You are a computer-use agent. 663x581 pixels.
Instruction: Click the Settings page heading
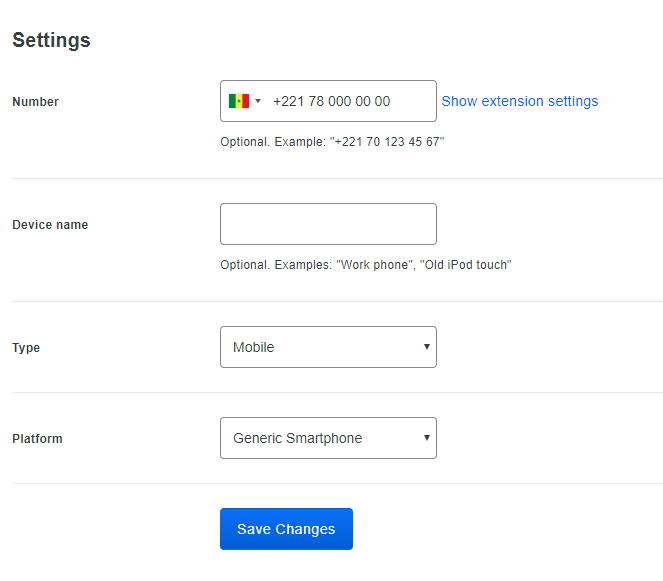(x=51, y=40)
